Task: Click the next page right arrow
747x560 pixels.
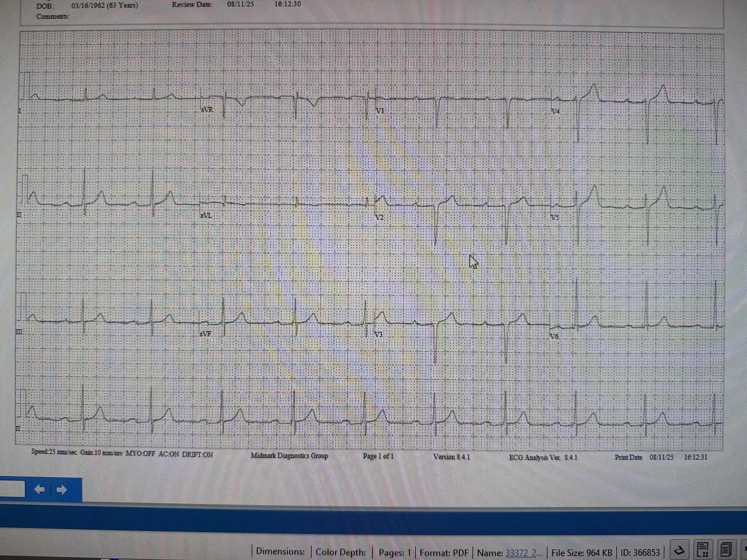Action: pyautogui.click(x=62, y=490)
